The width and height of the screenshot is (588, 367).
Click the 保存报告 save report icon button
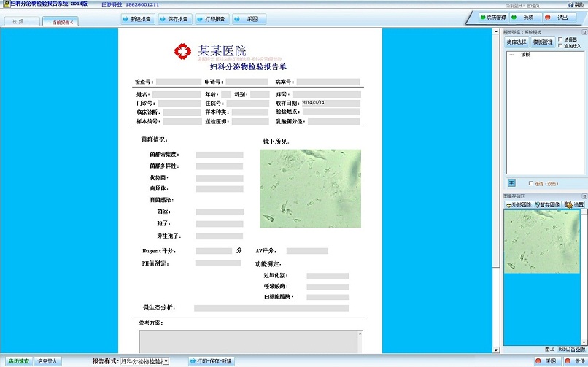tap(175, 19)
